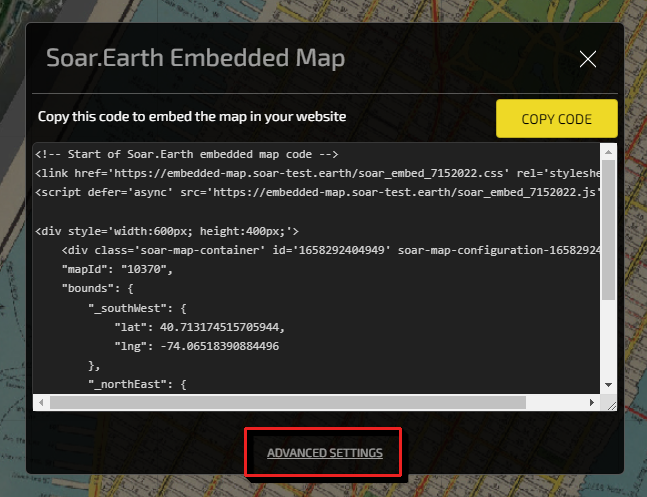Screen dimensions: 647x497
Task: Click the "lng": -74.06518390884496 value
Action: (x=220, y=346)
